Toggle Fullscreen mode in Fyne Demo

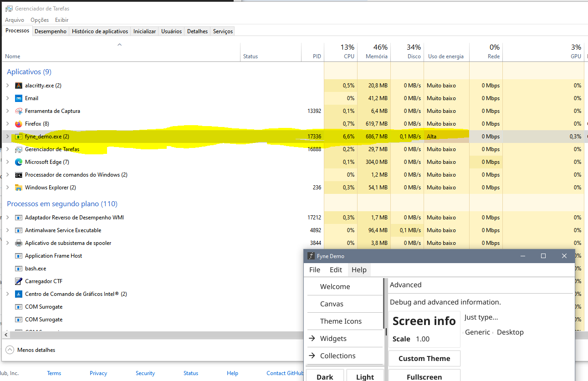click(424, 376)
